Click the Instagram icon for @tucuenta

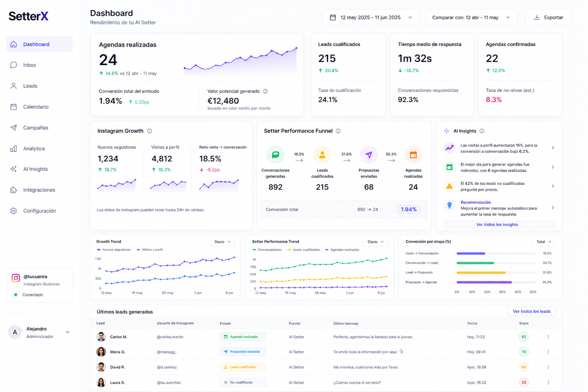pos(16,278)
